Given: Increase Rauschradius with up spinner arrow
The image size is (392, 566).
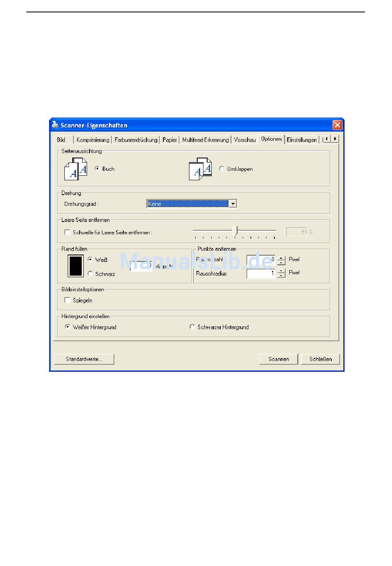Looking at the screenshot, I should tap(281, 271).
